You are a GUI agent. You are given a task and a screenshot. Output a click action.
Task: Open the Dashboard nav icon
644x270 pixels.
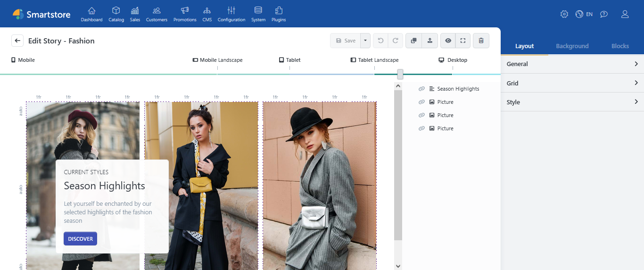pos(91,14)
